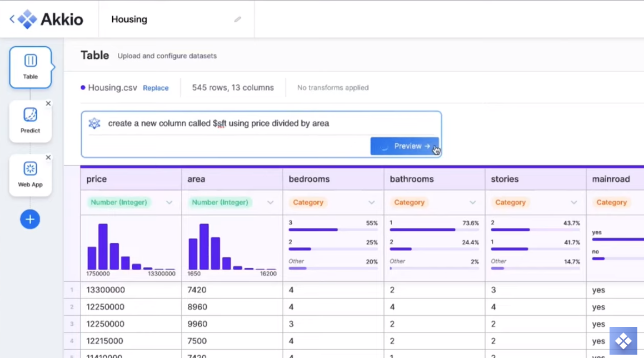Open the Table step in sidebar
Viewport: 644px width, 358px height.
click(31, 67)
